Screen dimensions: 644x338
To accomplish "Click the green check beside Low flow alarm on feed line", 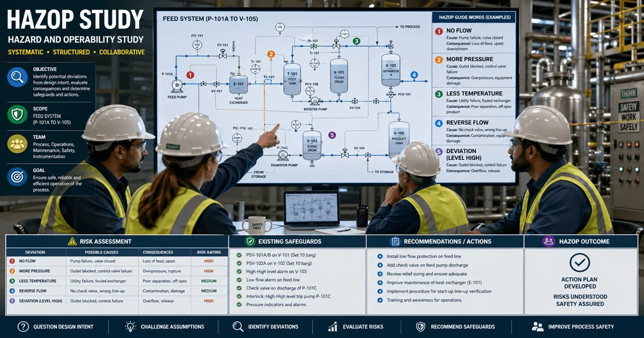I will (x=239, y=280).
